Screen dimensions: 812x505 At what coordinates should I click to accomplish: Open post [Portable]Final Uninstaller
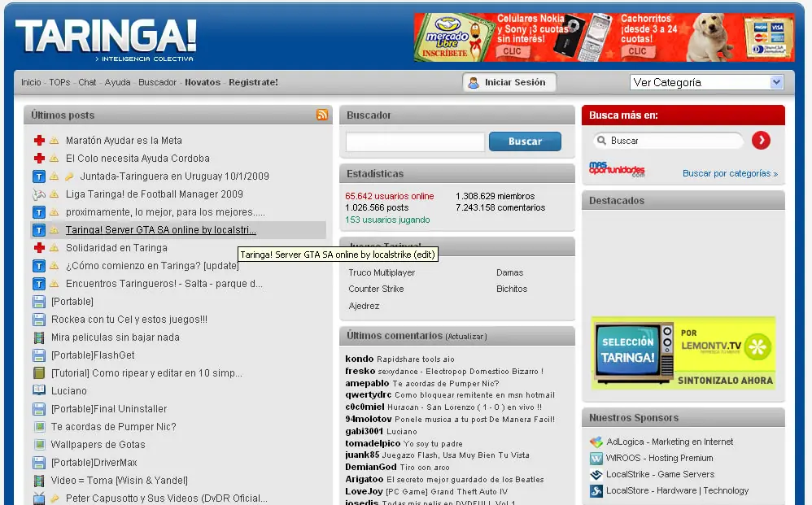click(x=109, y=409)
